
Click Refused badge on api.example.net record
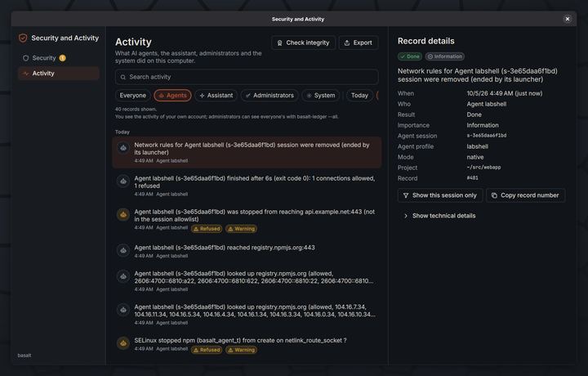(207, 229)
